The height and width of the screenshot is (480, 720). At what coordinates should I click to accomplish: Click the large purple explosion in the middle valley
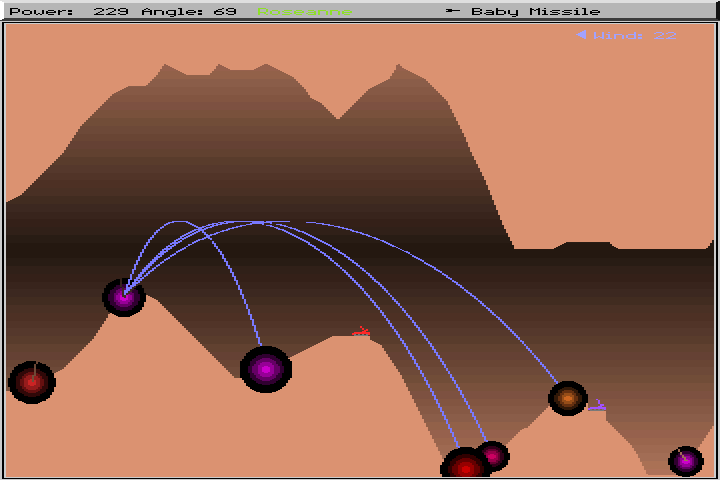pos(266,369)
